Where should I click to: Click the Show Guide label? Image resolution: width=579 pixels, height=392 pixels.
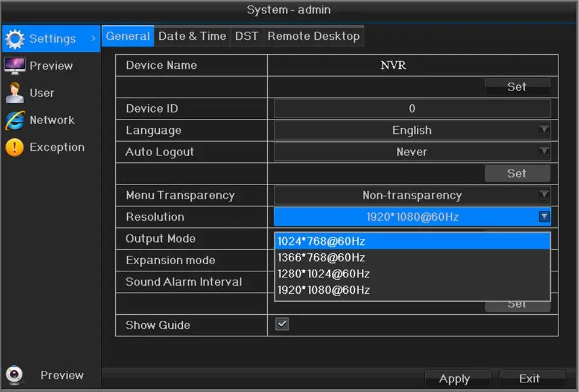pyautogui.click(x=158, y=325)
